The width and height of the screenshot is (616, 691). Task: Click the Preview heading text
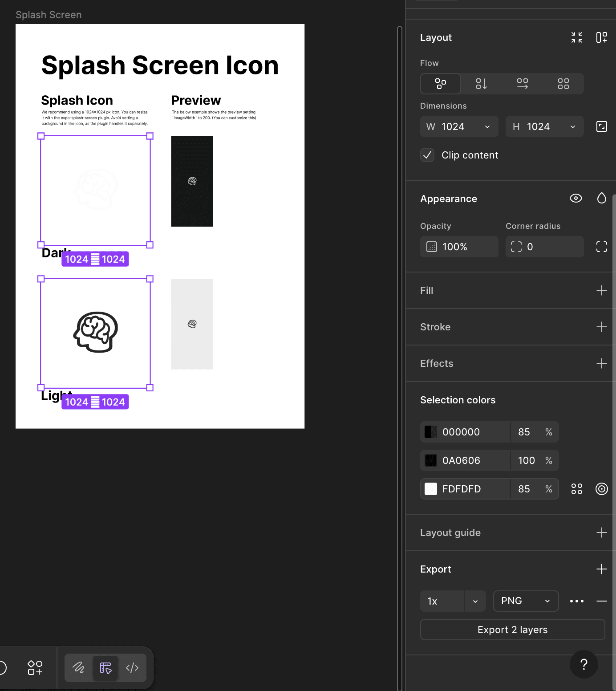pyautogui.click(x=196, y=100)
